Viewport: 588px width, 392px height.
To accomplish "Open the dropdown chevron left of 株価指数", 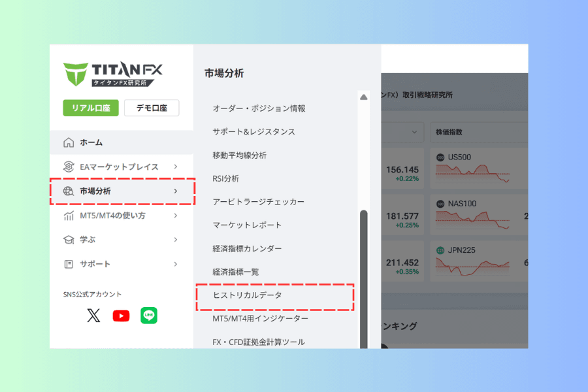I will (x=414, y=132).
